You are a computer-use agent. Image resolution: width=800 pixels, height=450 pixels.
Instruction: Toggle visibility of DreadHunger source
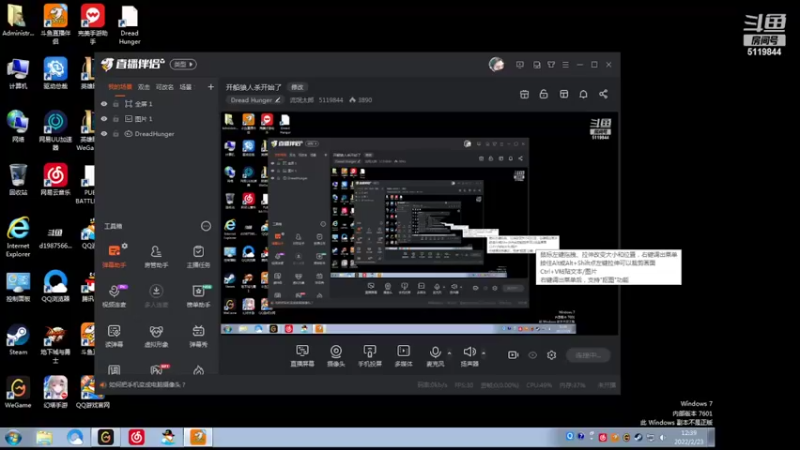104,134
